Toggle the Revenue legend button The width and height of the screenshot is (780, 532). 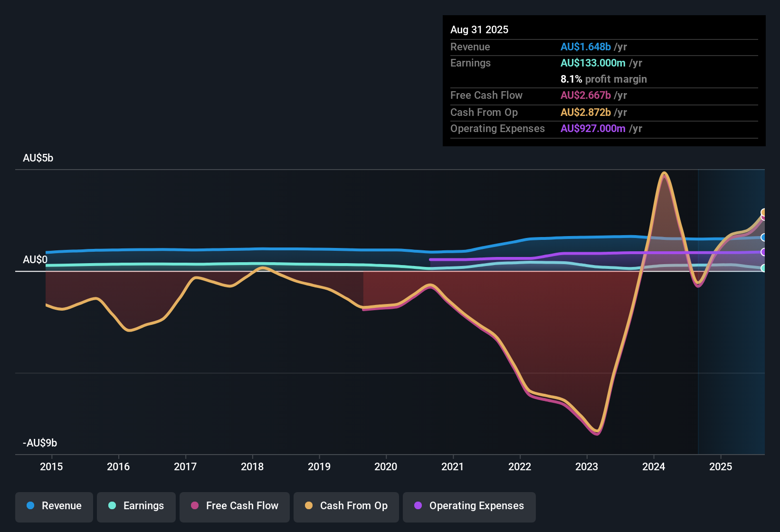tap(54, 506)
